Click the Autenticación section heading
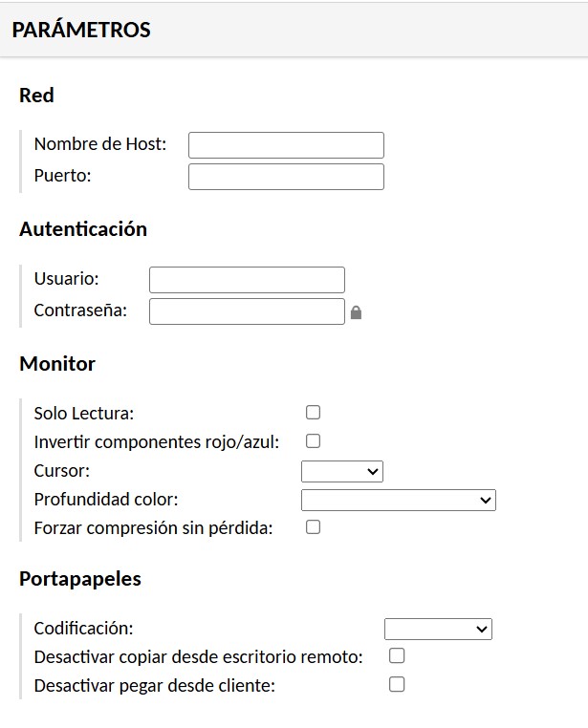This screenshot has width=588, height=728. tap(83, 229)
